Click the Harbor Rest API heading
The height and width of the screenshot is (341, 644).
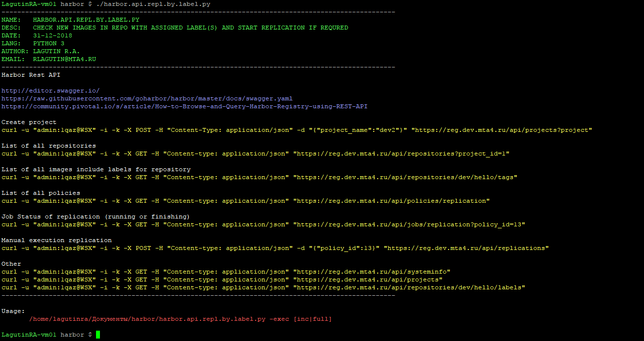coord(31,74)
